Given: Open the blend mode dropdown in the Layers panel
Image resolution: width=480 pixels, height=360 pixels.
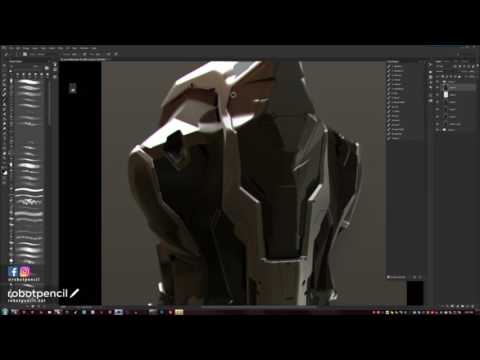Looking at the screenshot, I should (442, 71).
